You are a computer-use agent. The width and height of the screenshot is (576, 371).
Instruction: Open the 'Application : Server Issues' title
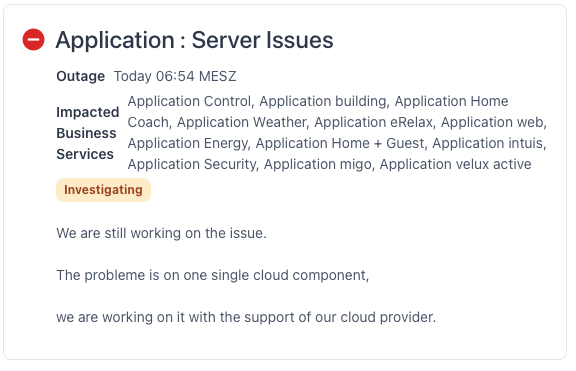(194, 40)
